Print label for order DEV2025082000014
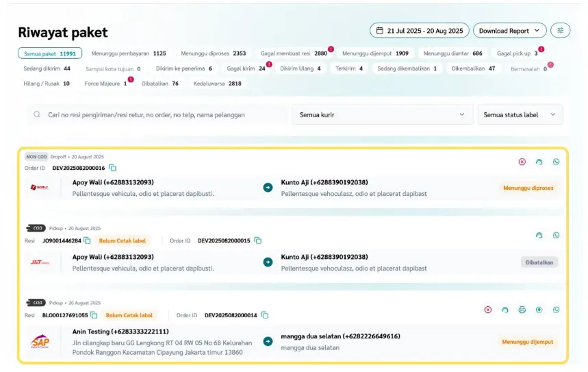The height and width of the screenshot is (372, 588). click(522, 310)
